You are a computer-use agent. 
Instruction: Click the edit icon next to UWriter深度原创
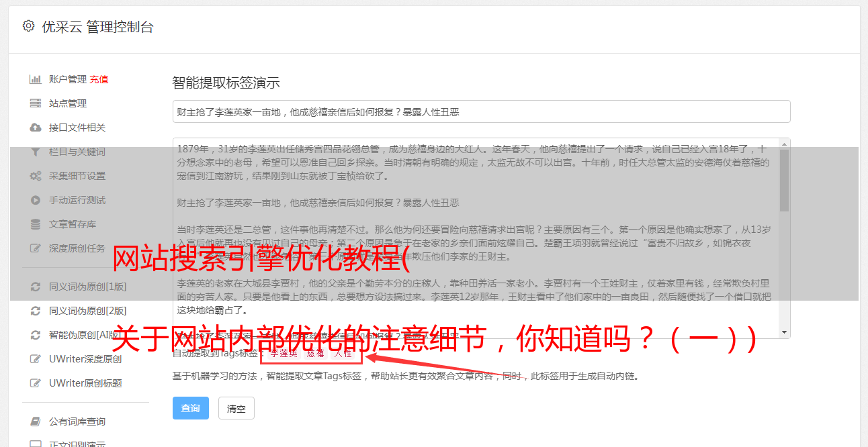click(36, 359)
